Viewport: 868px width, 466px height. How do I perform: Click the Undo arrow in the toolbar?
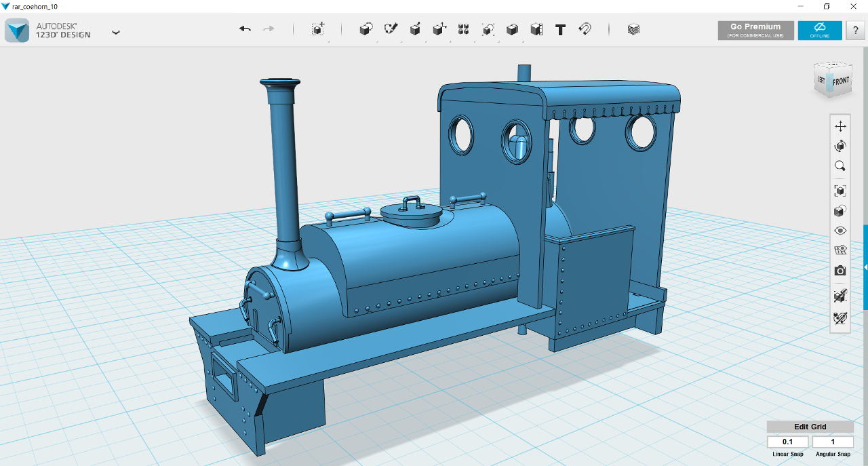[x=245, y=29]
